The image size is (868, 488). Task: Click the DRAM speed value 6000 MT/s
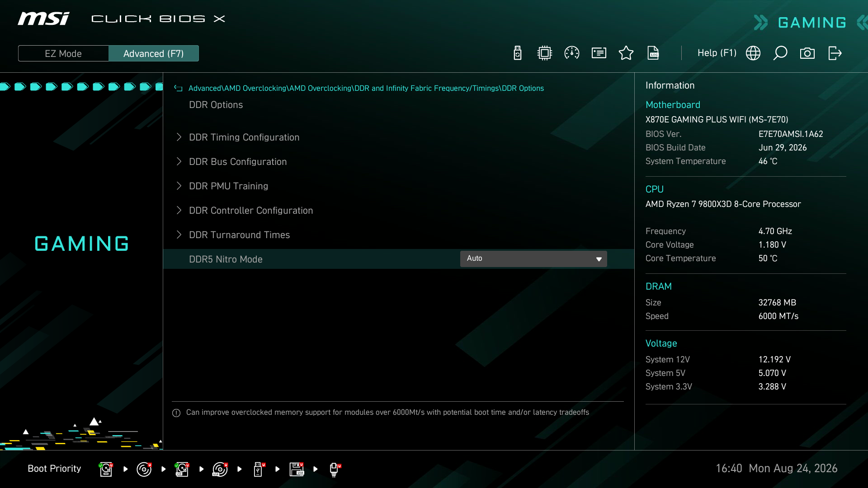778,316
